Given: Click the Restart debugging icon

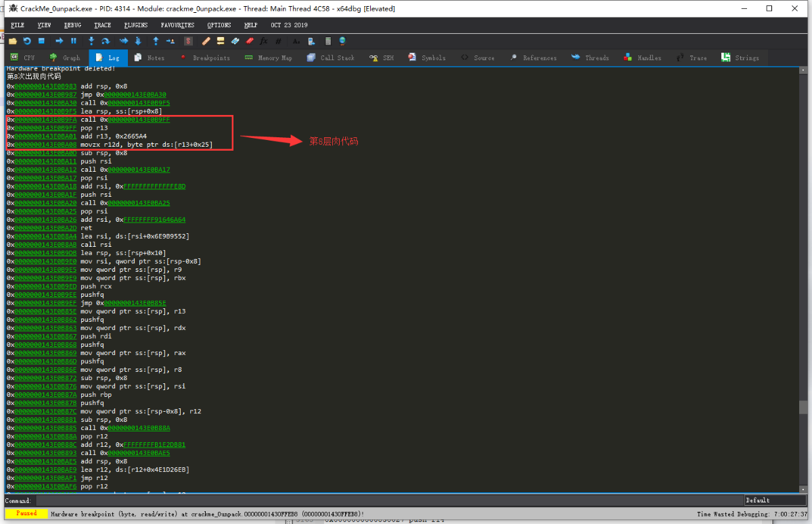Looking at the screenshot, I should pos(27,41).
